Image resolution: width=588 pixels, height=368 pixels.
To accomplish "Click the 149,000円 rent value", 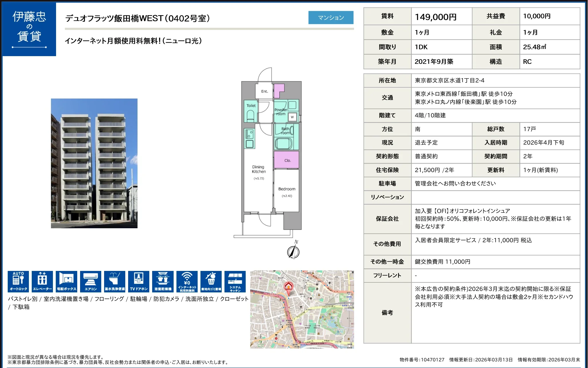I will 436,17.
